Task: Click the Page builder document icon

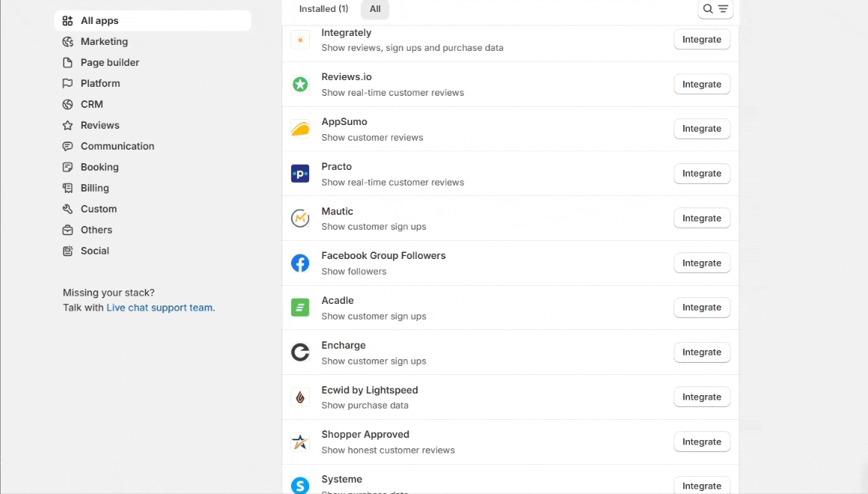Action: [67, 63]
